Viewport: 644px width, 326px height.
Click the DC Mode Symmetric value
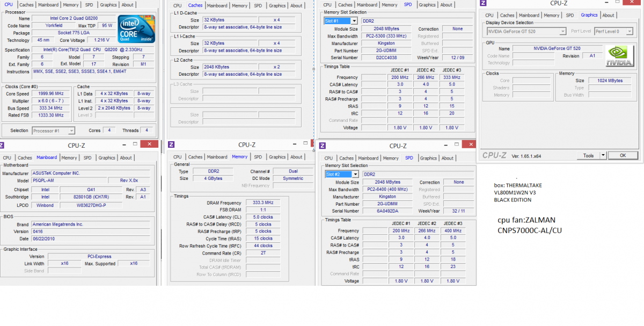coord(292,178)
